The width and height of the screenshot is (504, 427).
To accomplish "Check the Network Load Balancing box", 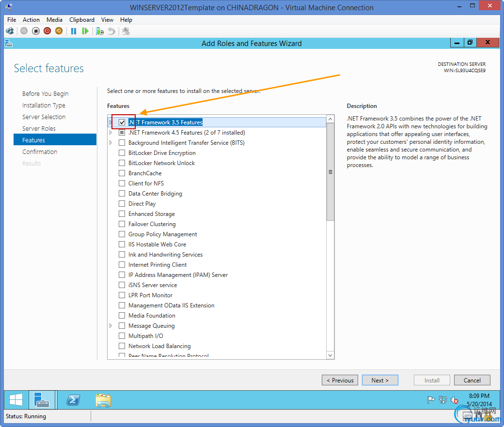I will [x=122, y=346].
